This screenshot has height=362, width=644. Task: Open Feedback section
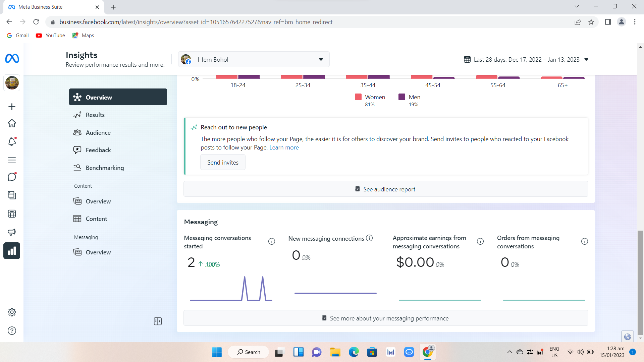click(x=118, y=150)
